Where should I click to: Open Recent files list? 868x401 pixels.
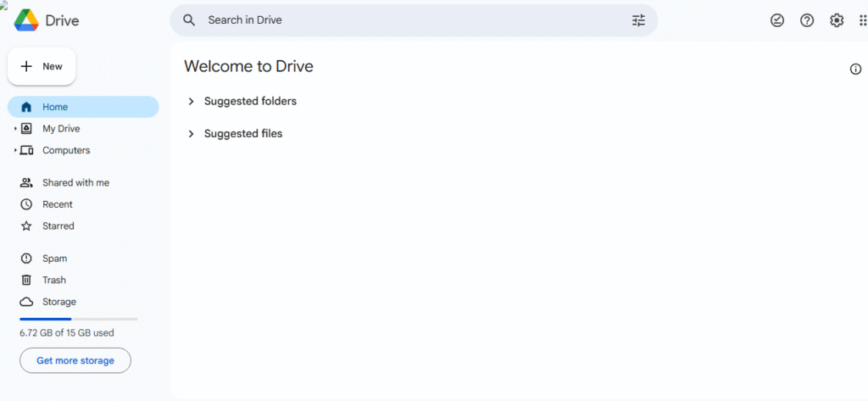[x=83, y=204]
